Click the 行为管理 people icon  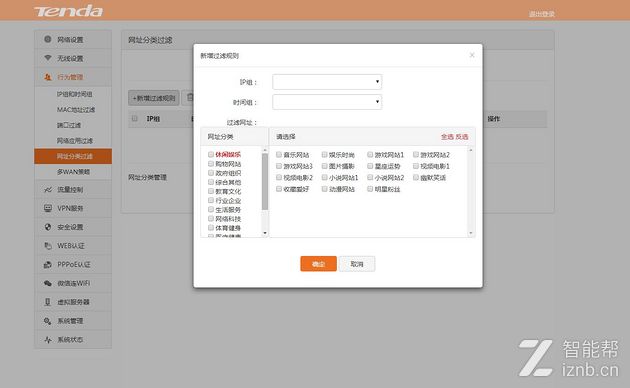point(48,77)
